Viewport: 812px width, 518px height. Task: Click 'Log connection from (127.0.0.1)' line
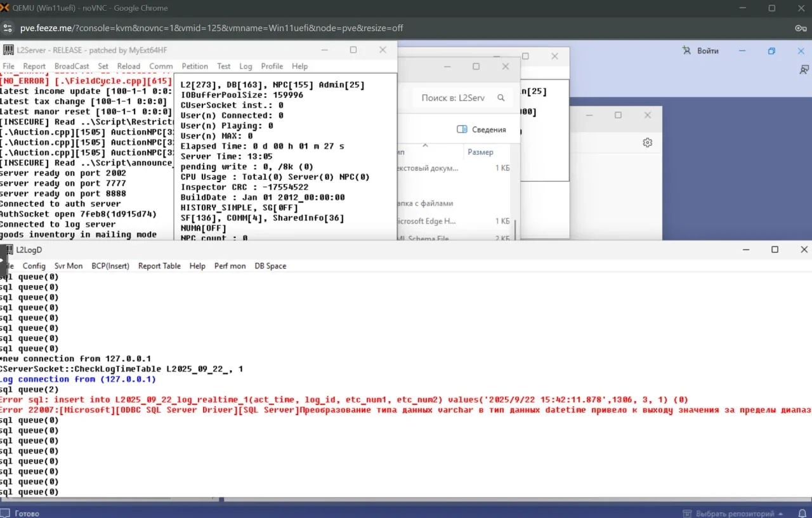77,379
